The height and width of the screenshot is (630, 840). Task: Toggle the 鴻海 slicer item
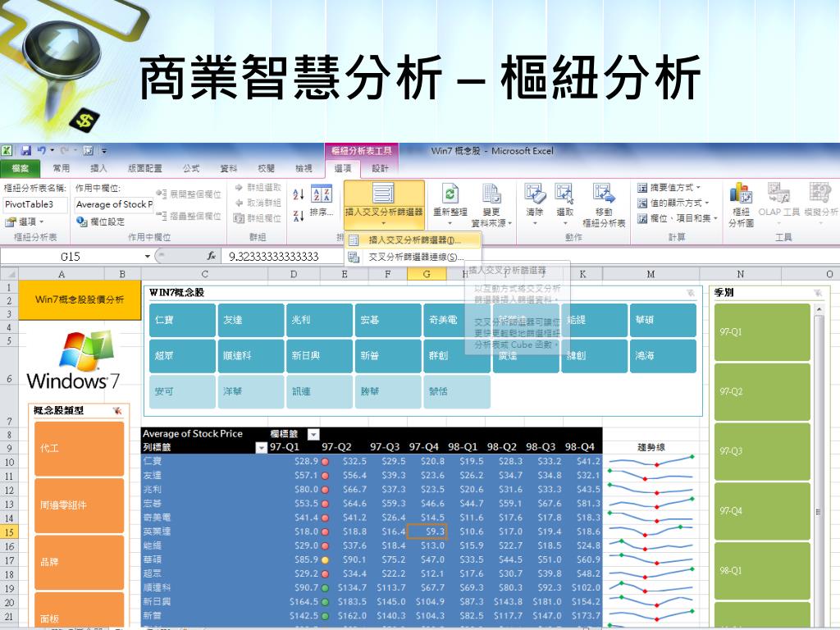(x=663, y=356)
